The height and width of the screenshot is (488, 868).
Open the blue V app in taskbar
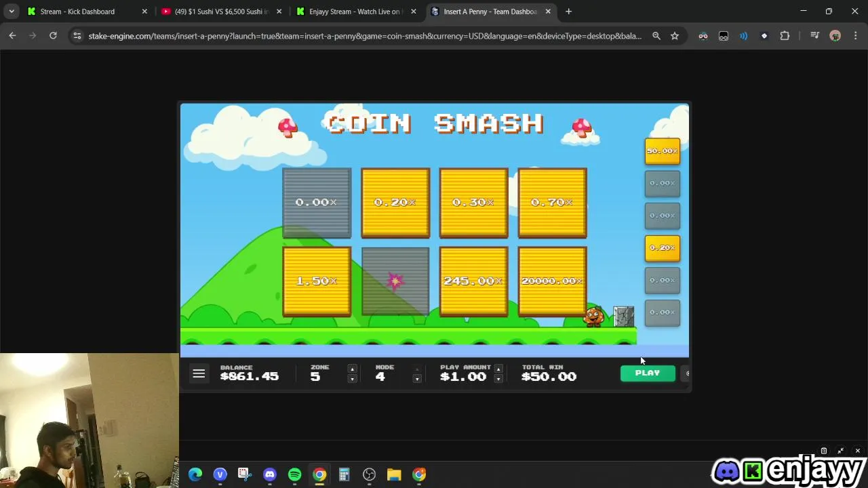click(220, 474)
